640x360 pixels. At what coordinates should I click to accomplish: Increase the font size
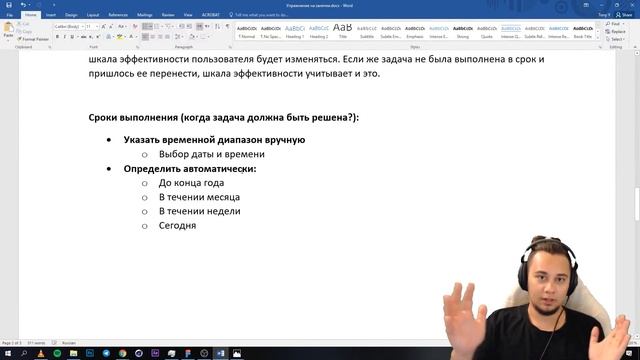tap(103, 27)
